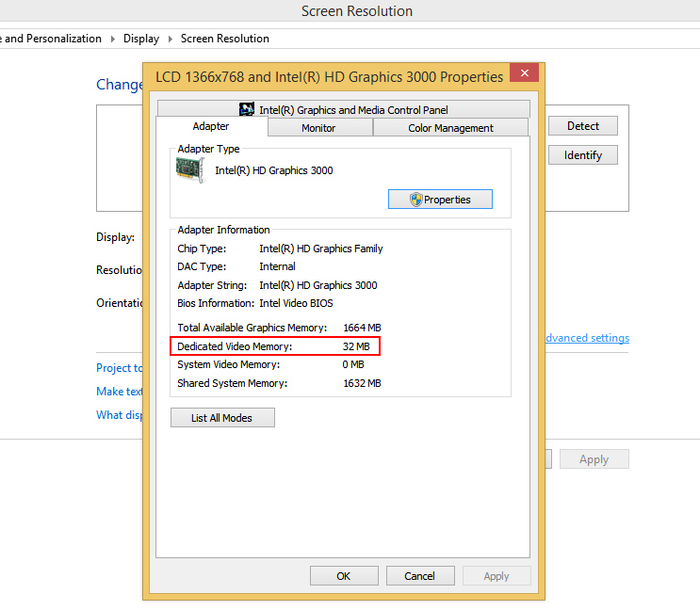Click the 'Chip Type:' label

coord(202,249)
